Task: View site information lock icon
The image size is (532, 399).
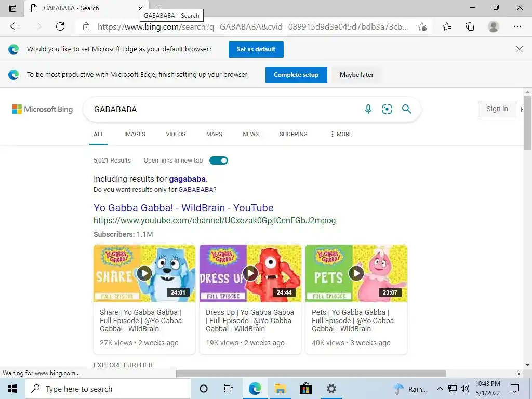Action: [x=86, y=26]
